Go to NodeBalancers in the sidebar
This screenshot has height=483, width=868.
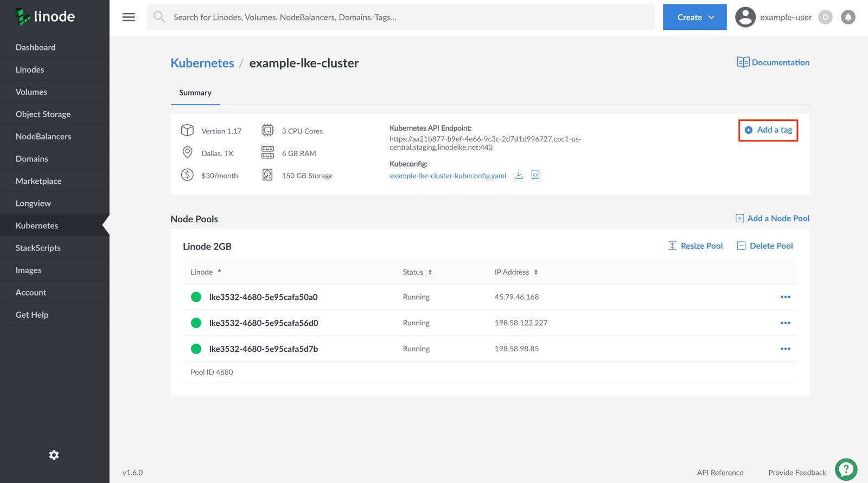pos(43,137)
